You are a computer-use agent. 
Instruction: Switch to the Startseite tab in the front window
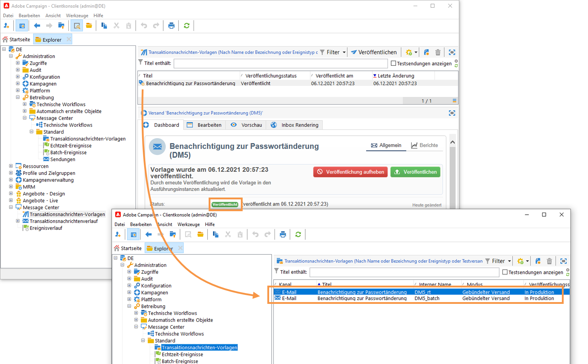coord(128,248)
